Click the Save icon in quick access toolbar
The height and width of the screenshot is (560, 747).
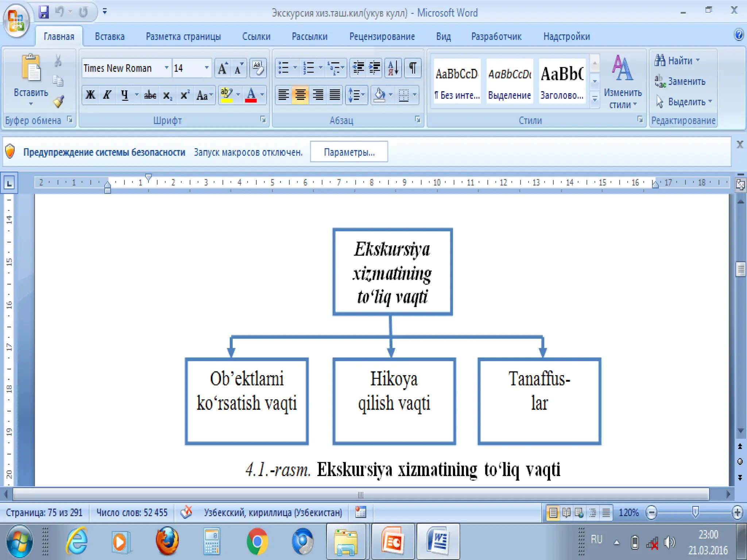[x=44, y=12]
